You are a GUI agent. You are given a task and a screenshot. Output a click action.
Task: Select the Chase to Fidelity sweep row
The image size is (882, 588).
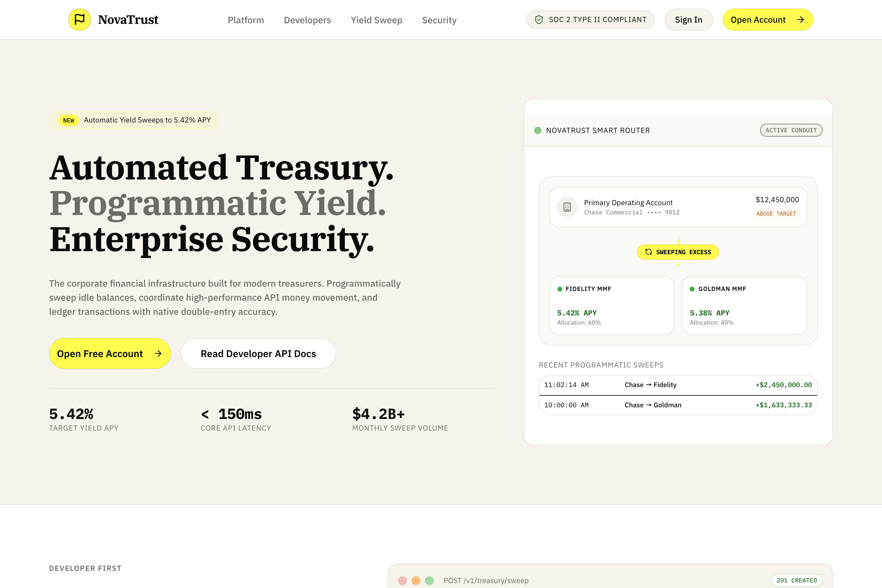click(678, 385)
